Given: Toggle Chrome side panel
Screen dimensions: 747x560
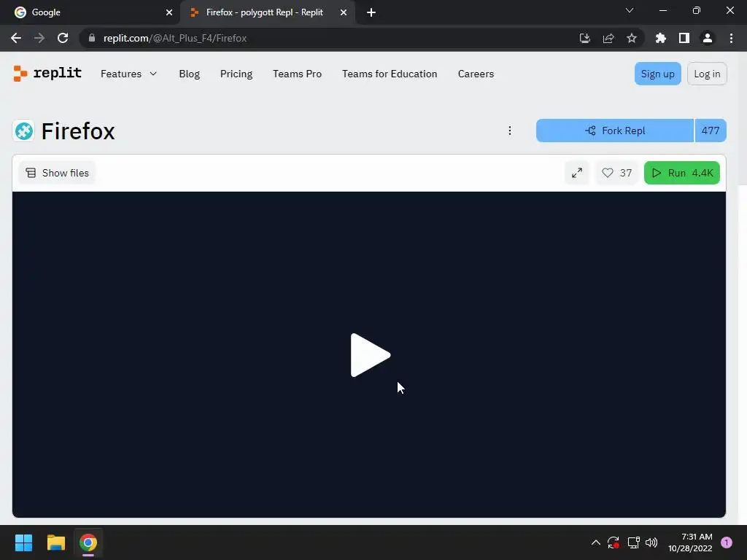Looking at the screenshot, I should (x=684, y=38).
